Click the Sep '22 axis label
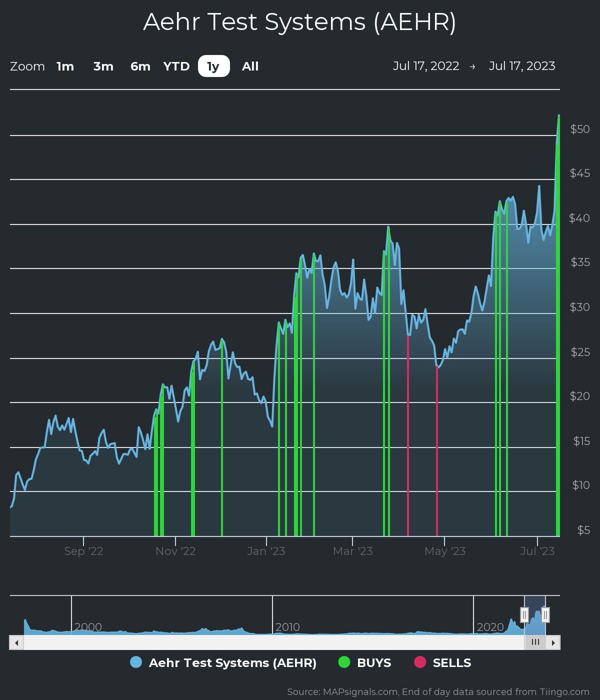Screen dimensions: 600x700 (x=84, y=551)
